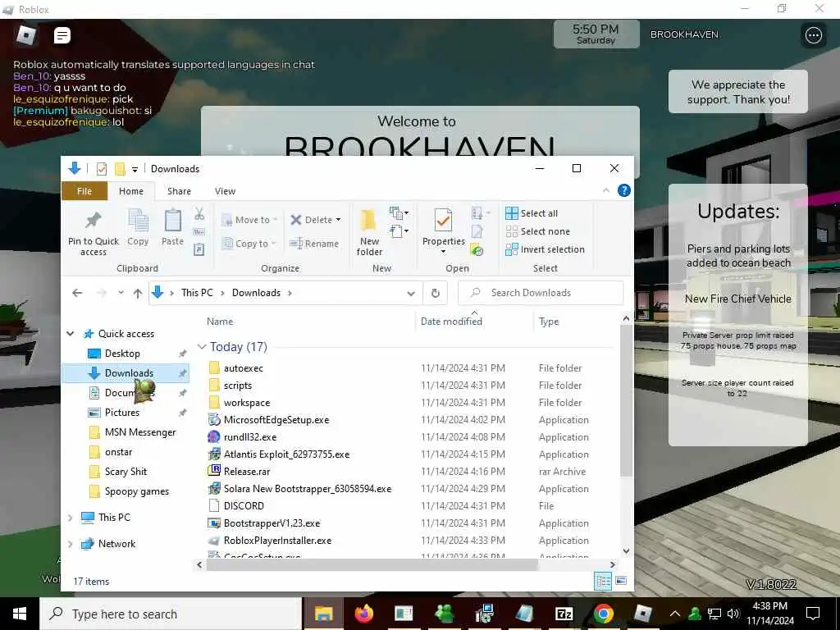Sort by the Date modified column header
The height and width of the screenshot is (630, 840).
coord(451,322)
